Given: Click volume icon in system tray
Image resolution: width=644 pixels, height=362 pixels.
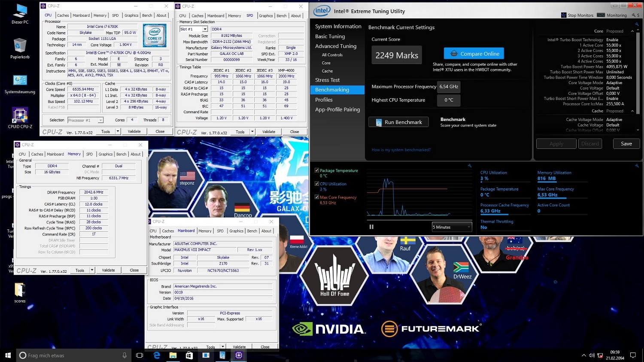Looking at the screenshot, I should point(592,355).
